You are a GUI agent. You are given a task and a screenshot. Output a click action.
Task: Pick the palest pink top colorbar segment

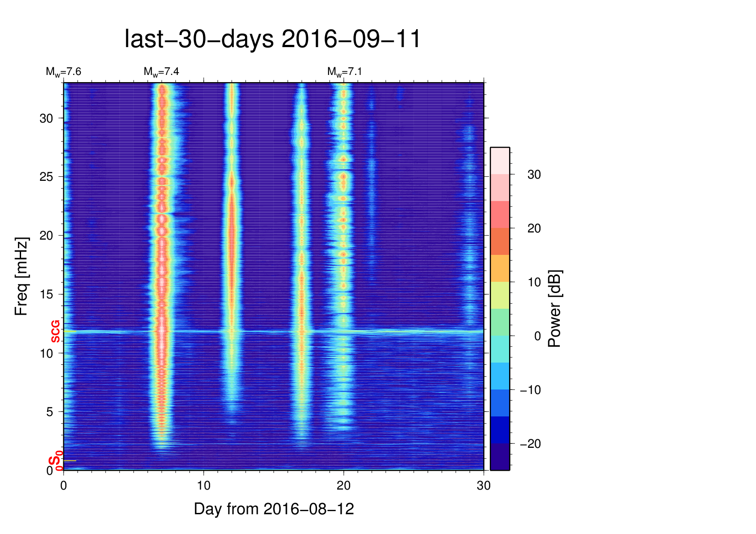pos(500,161)
